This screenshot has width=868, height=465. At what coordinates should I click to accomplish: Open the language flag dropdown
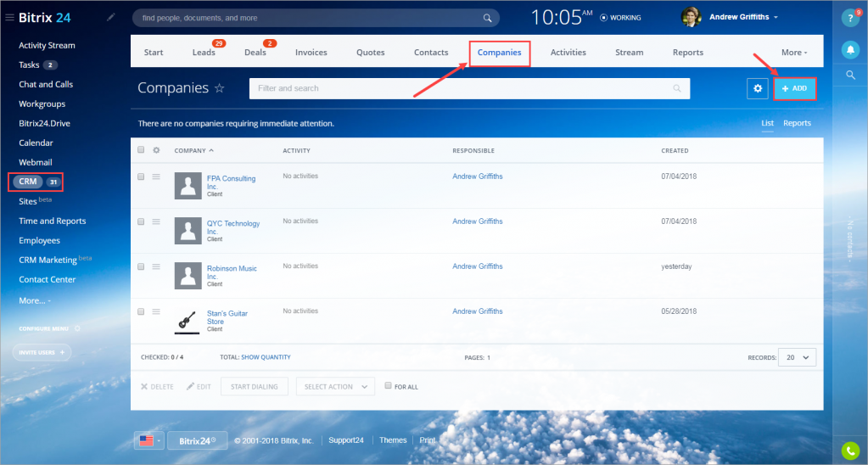click(x=149, y=440)
